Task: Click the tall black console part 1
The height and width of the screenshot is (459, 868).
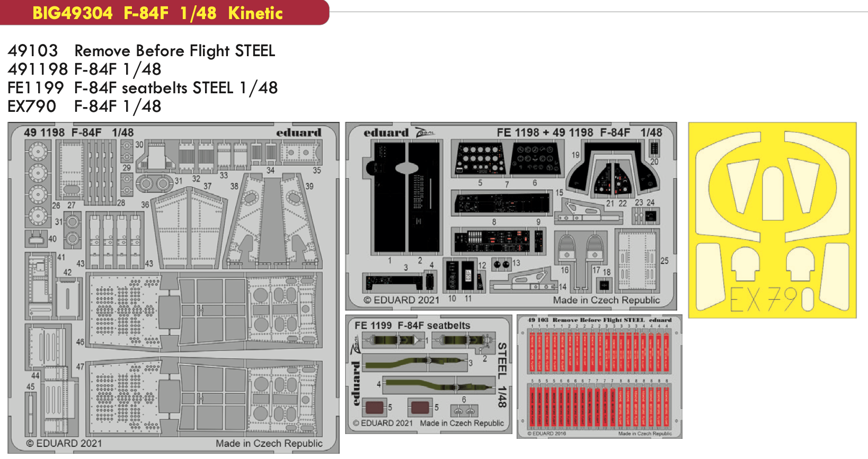Action: click(x=389, y=199)
